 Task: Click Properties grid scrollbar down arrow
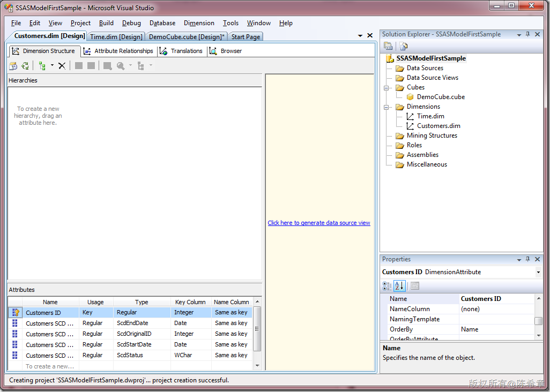pos(538,336)
